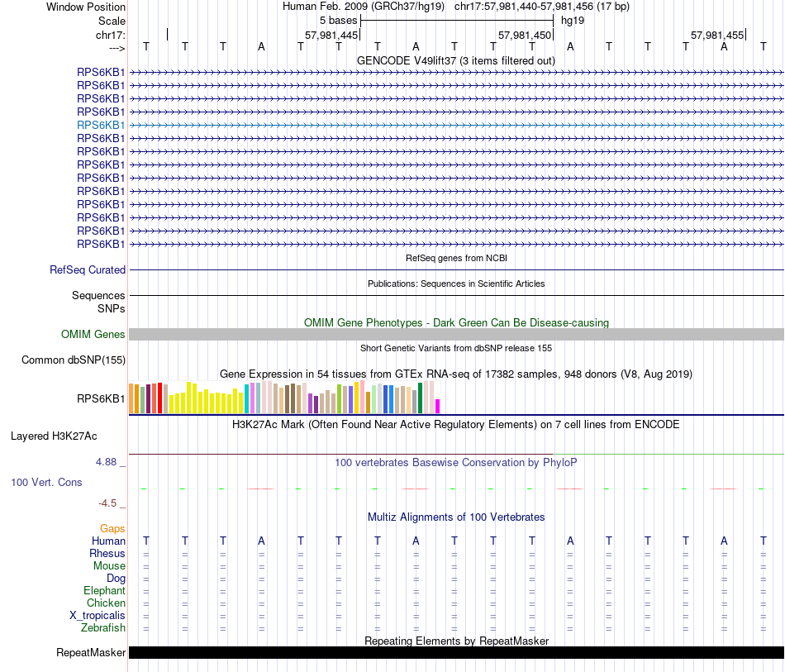
Task: Click the Common dbSNP(155) track label
Action: (x=73, y=360)
